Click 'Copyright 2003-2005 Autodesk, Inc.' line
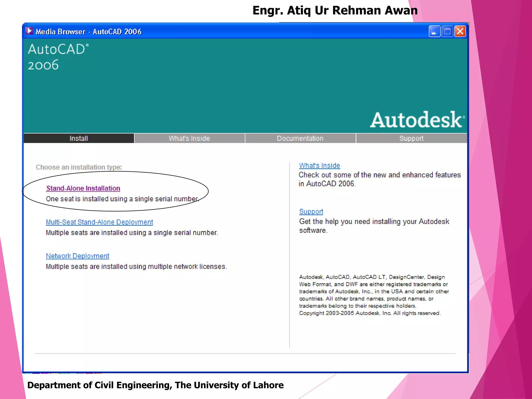532x399 pixels. pos(370,313)
